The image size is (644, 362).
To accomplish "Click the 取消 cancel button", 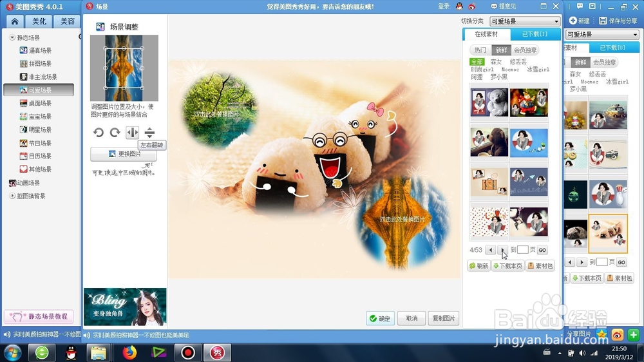I will click(x=412, y=318).
